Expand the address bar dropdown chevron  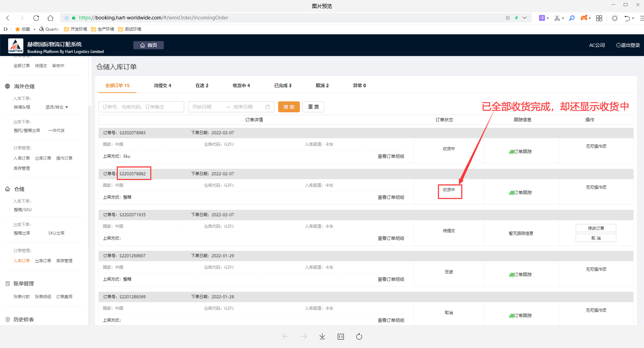pyautogui.click(x=524, y=18)
